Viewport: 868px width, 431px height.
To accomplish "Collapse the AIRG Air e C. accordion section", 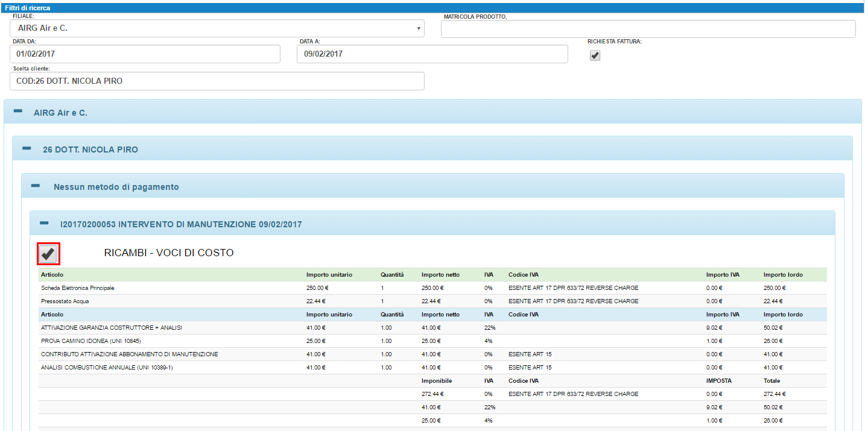I will (18, 112).
